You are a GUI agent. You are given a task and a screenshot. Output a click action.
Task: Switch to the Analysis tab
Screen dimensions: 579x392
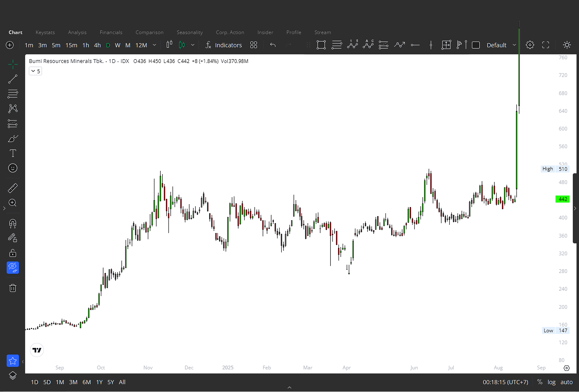77,32
